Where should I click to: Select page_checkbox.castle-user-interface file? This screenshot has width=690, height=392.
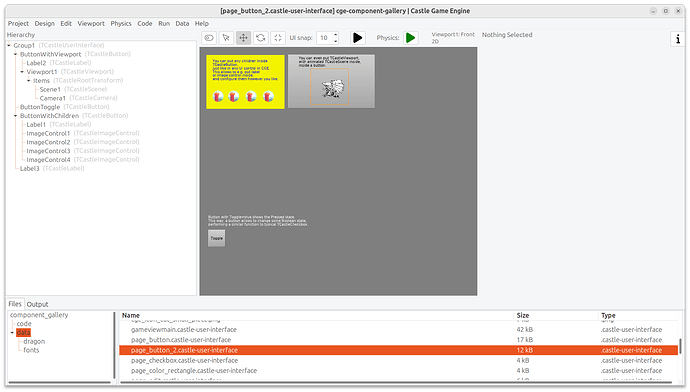coord(399,360)
